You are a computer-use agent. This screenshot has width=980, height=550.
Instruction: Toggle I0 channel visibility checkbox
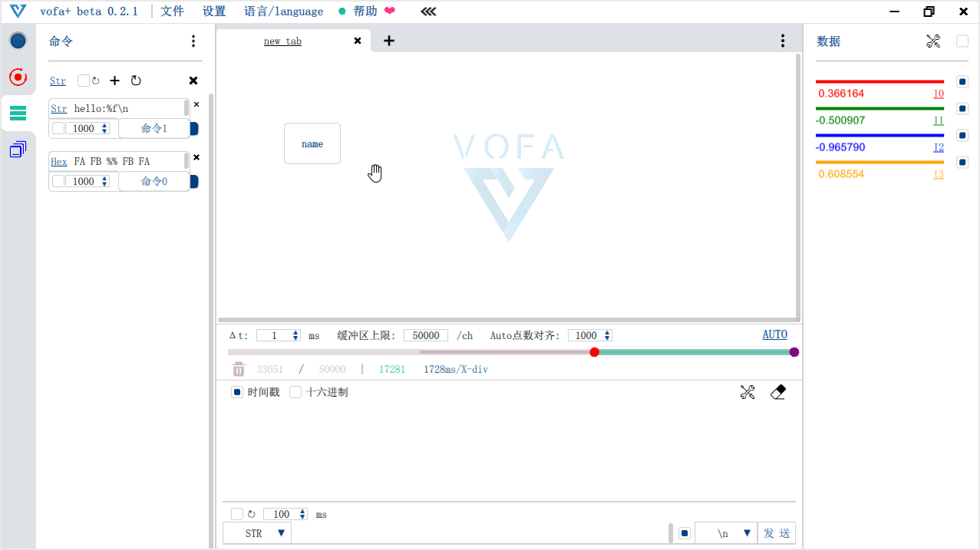click(x=962, y=81)
